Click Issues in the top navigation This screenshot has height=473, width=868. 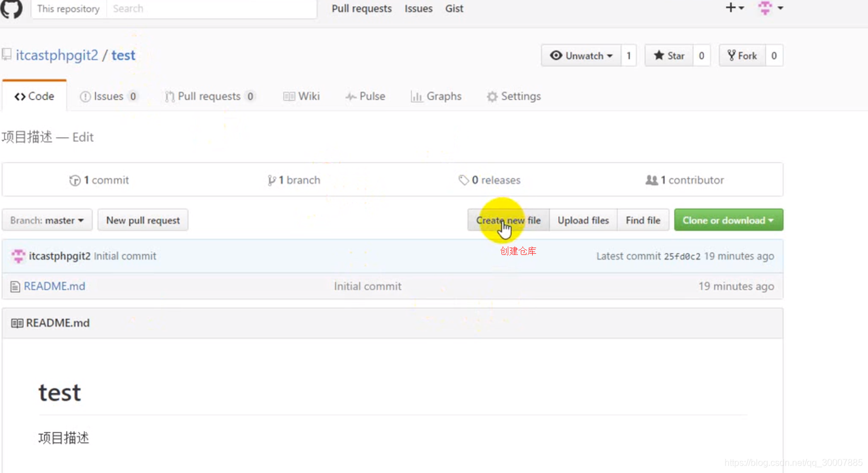pos(419,9)
